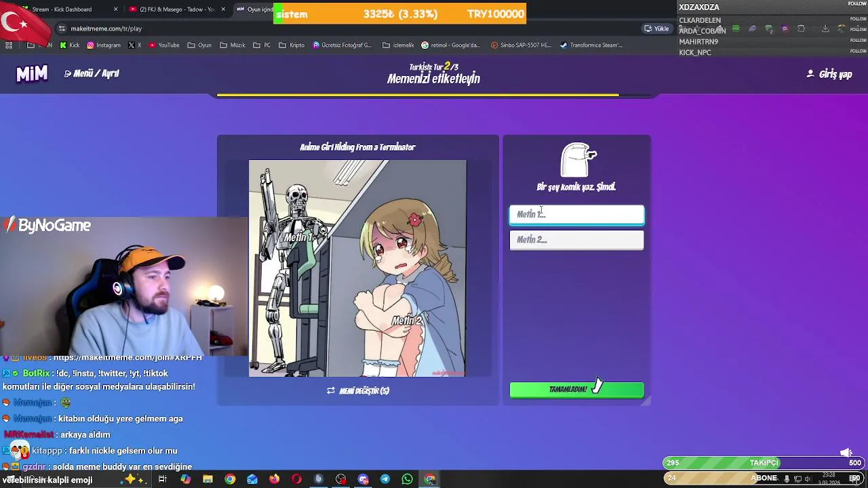Viewport: 868px width, 488px height.
Task: Click the site info icon in address bar
Action: [62, 28]
